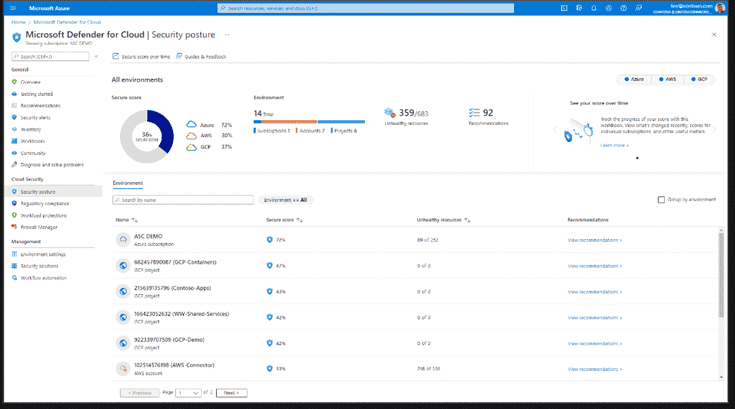Click the carousel page dot indicator
This screenshot has width=735, height=409.
(637, 158)
